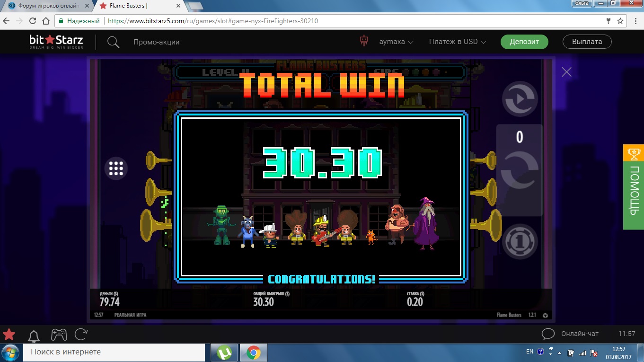Go to the BitStarz logo homepage
The image size is (644, 362).
click(56, 42)
